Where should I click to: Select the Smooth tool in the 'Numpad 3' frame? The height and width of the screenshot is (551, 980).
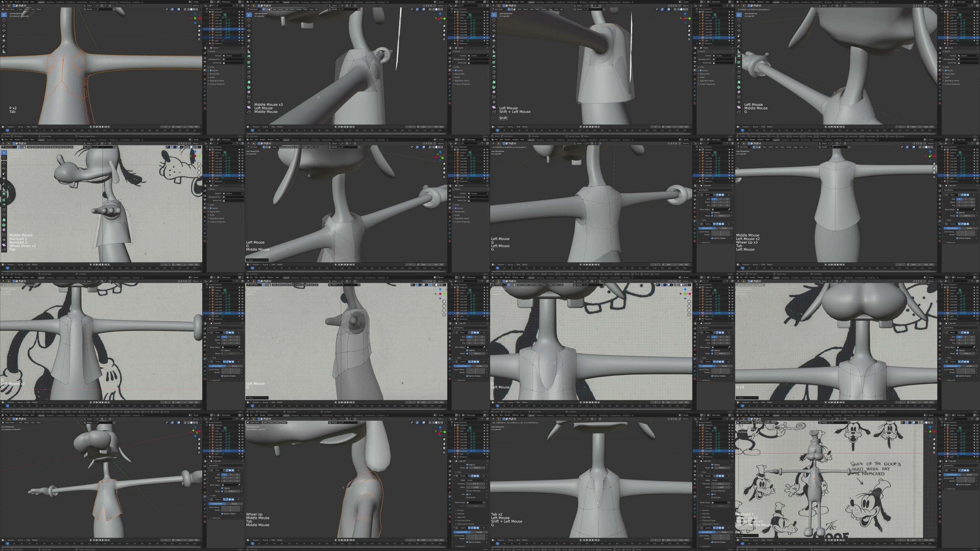click(4, 230)
